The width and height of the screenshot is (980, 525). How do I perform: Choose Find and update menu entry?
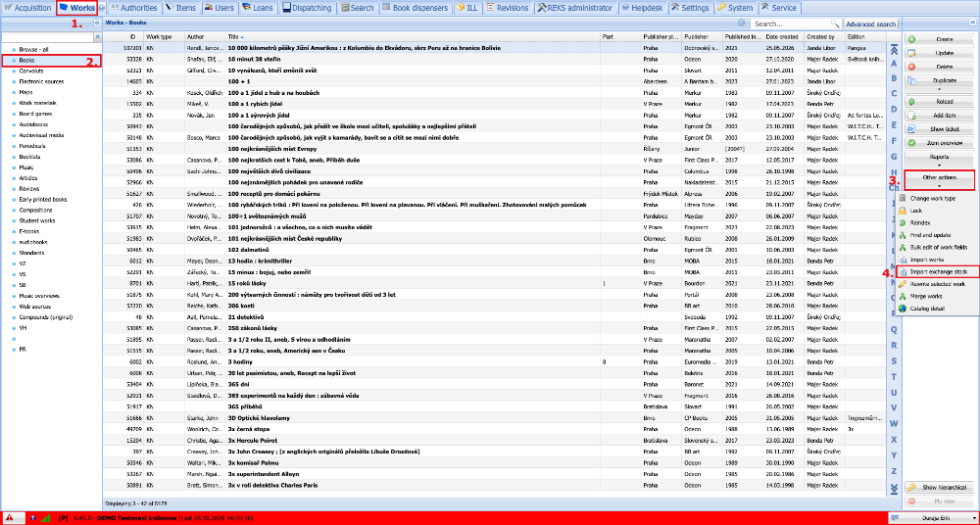coord(938,235)
